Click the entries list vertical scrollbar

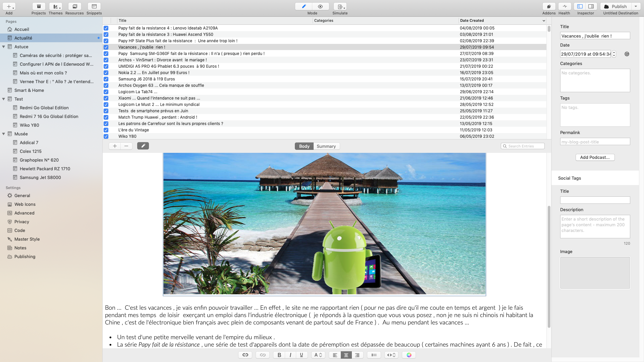point(549,29)
